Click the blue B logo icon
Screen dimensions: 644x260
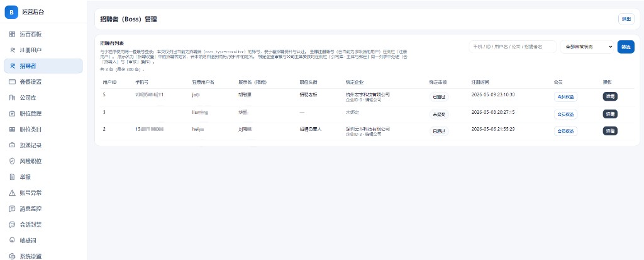(11, 13)
